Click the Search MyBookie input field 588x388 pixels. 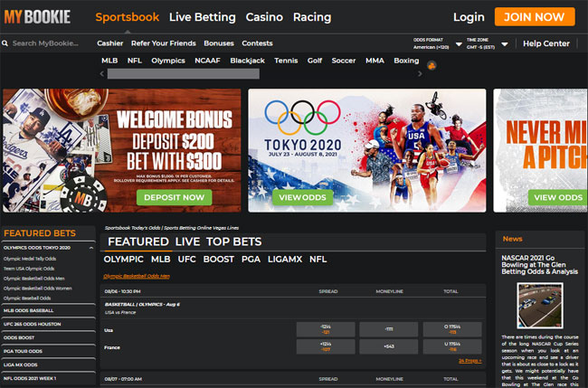(x=47, y=43)
